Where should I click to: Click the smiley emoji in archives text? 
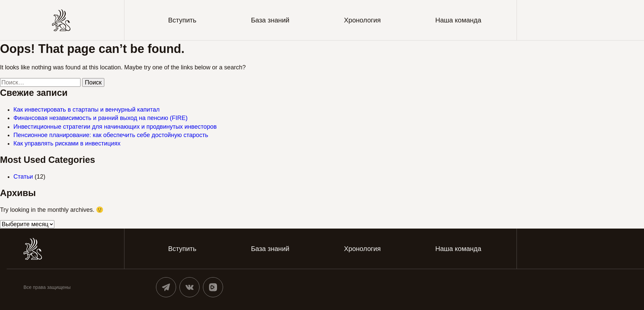pyautogui.click(x=99, y=210)
